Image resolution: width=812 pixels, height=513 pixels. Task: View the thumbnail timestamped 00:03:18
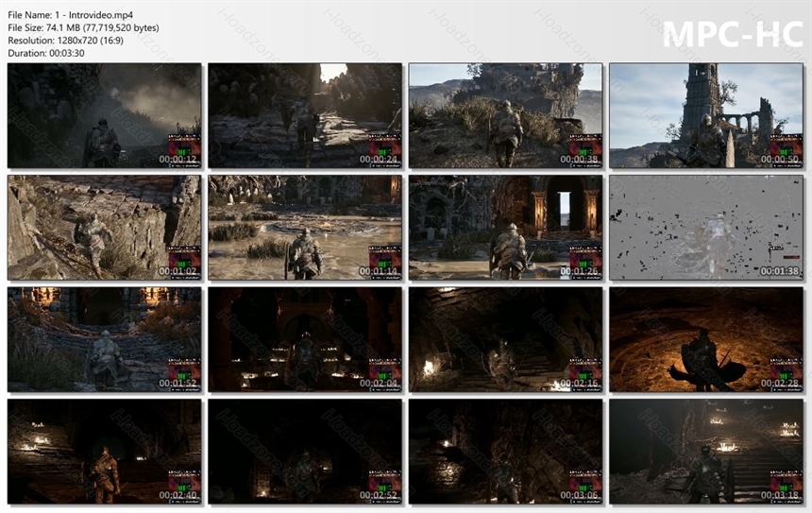pyautogui.click(x=706, y=452)
